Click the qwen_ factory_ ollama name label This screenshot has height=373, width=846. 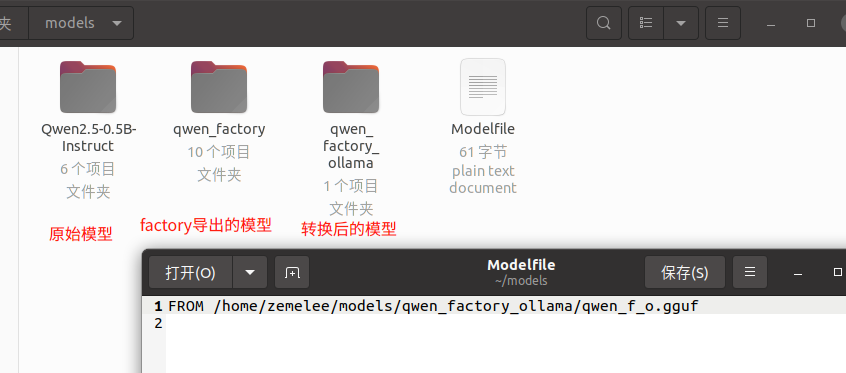point(351,146)
